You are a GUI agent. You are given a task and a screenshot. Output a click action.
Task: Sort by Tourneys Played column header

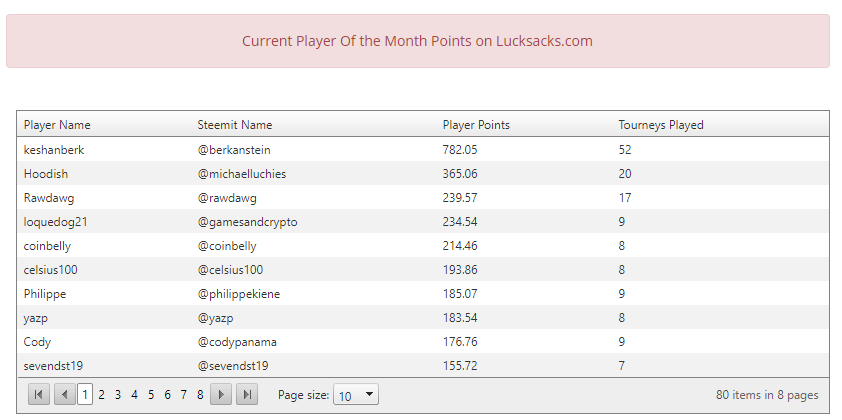coord(661,125)
